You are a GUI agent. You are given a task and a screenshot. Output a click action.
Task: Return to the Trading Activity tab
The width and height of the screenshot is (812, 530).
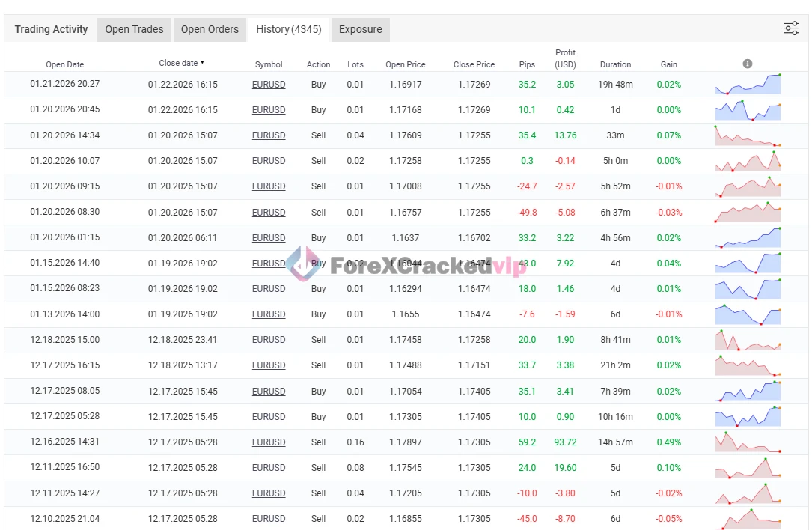pyautogui.click(x=50, y=29)
